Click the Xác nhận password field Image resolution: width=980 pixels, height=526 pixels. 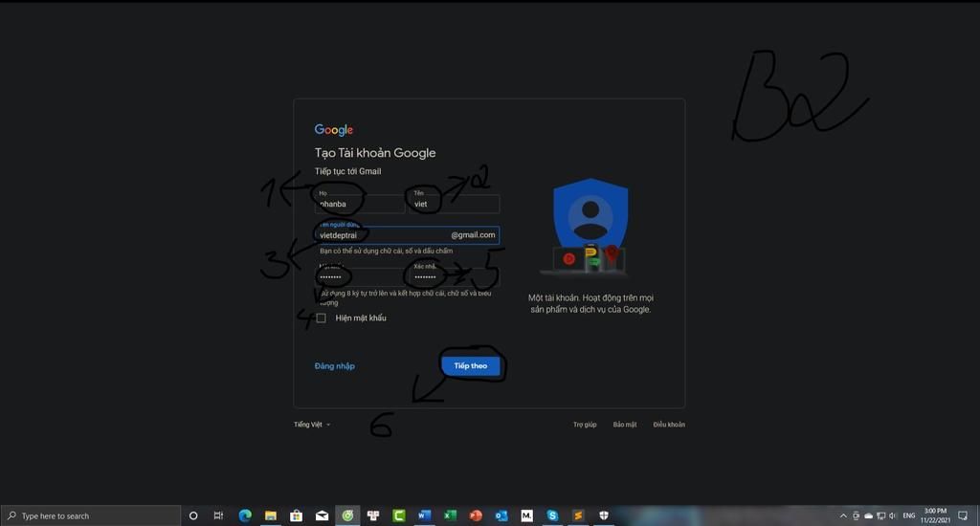click(455, 276)
